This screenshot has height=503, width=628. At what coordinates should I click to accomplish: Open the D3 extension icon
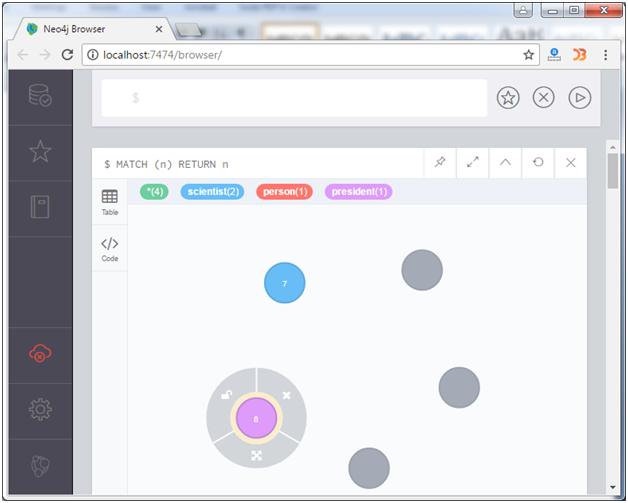click(x=580, y=54)
